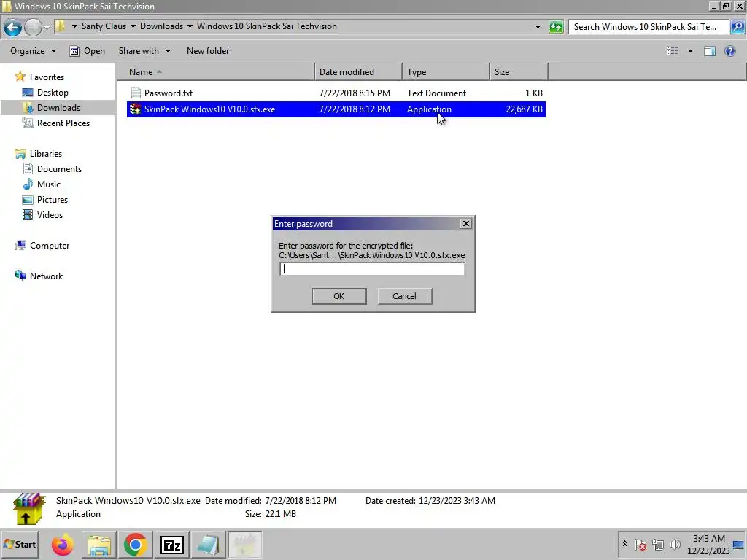Click the Password.txt document icon

136,93
